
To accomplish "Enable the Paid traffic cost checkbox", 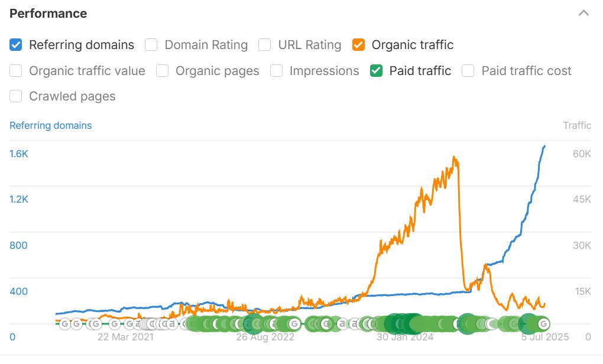I will (468, 71).
